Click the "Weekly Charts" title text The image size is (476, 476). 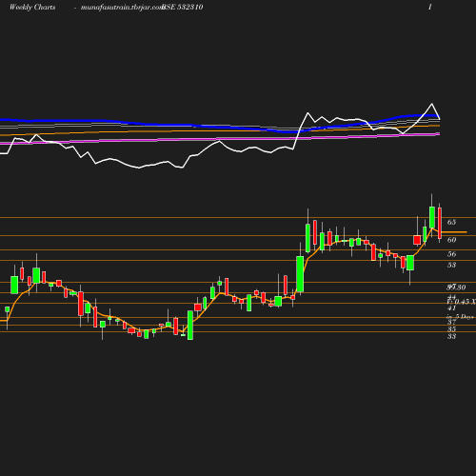(32, 8)
